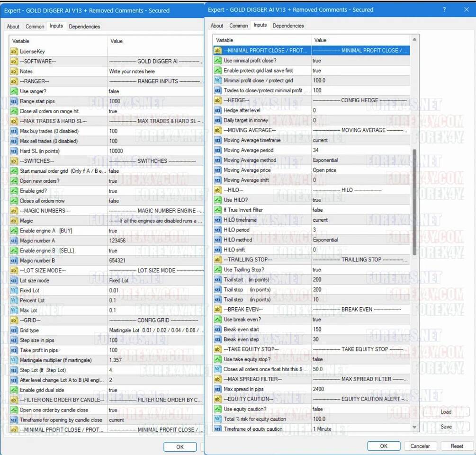
Task: Click the icon beside HILO period
Action: (x=218, y=230)
